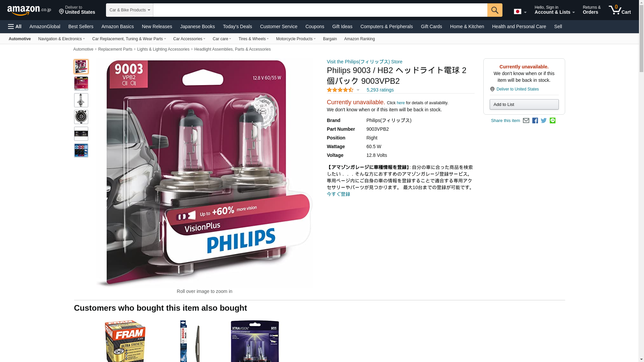Viewport: 644px width, 362px height.
Task: Click into the search text field
Action: 320,10
